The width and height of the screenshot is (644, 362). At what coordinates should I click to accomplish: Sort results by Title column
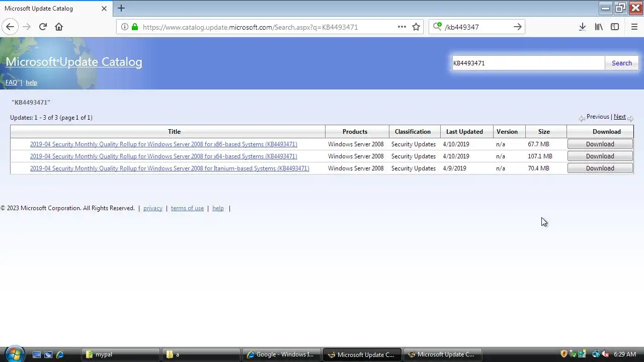click(174, 132)
